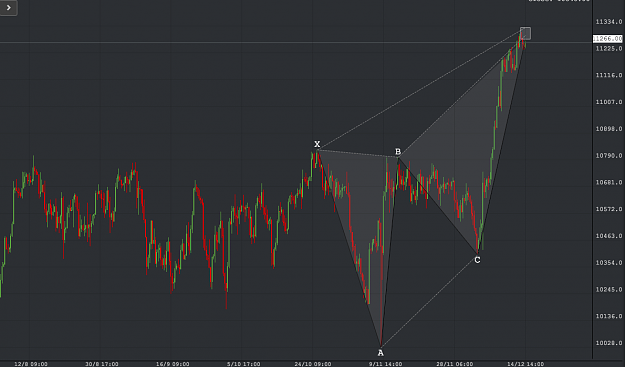Click the 10681.0 price axis label
625x367 pixels.
click(609, 182)
